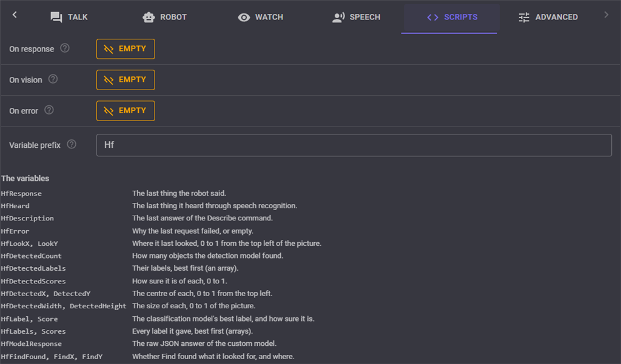
Task: Open the empty On error script
Action: [126, 110]
